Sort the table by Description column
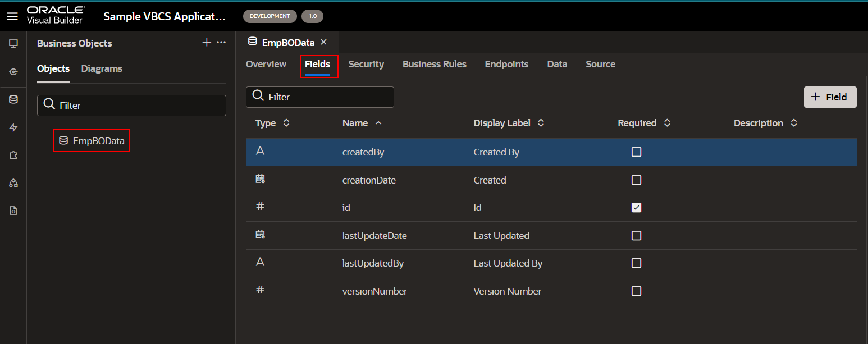The height and width of the screenshot is (344, 868). (794, 123)
